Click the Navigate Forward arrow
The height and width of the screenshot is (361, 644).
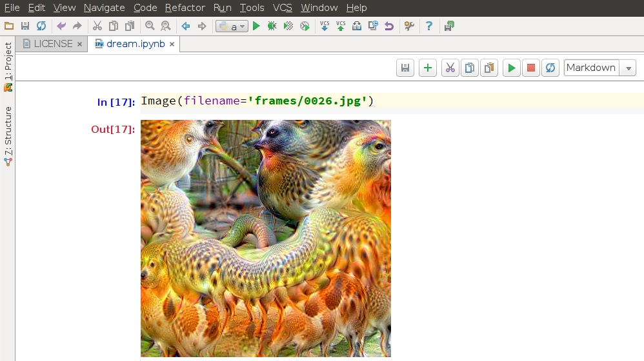pyautogui.click(x=202, y=26)
